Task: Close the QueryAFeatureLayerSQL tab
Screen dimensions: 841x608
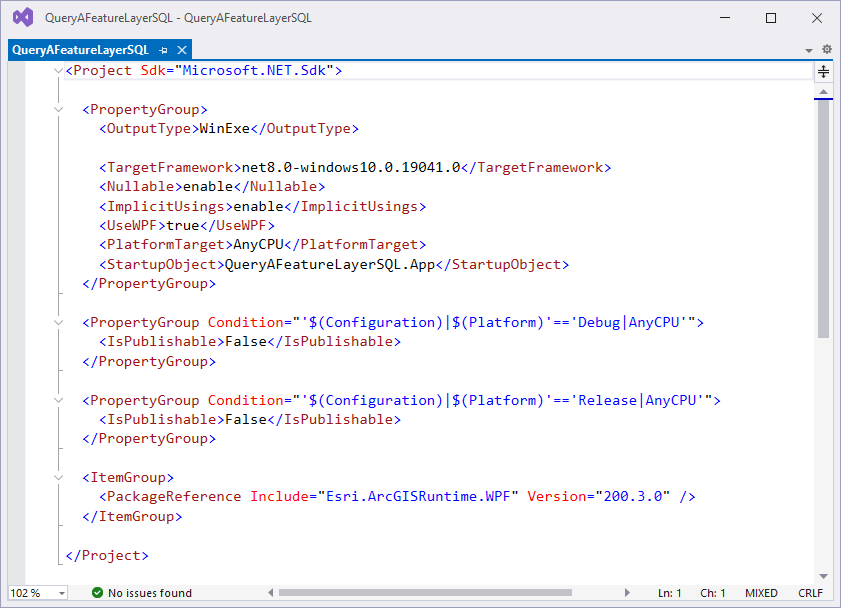Action: pos(182,50)
